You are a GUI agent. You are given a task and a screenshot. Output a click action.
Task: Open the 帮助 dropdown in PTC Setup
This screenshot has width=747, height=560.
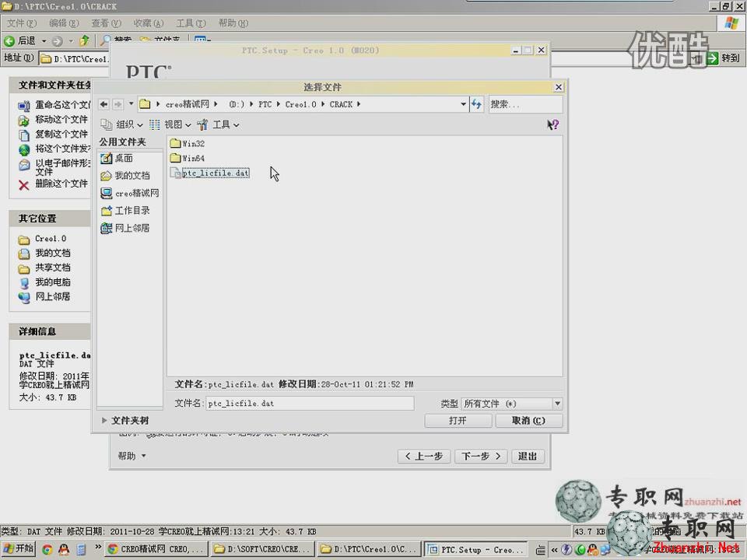tap(132, 457)
